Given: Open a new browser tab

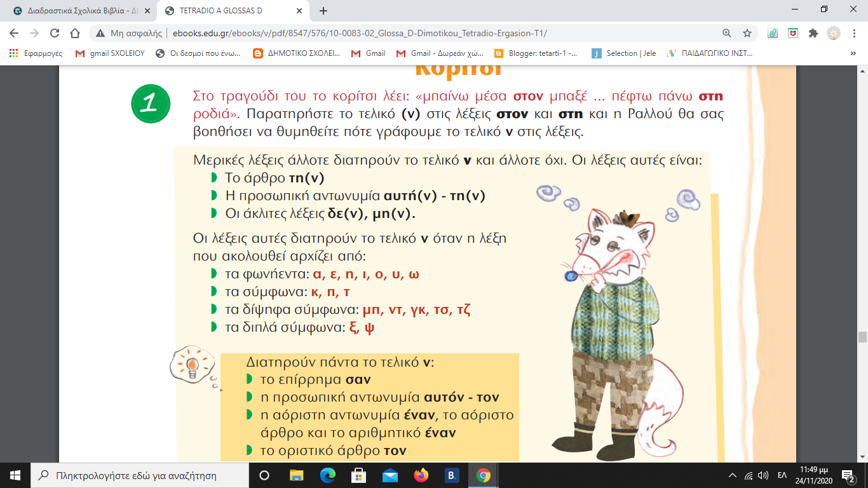Looking at the screenshot, I should point(323,11).
